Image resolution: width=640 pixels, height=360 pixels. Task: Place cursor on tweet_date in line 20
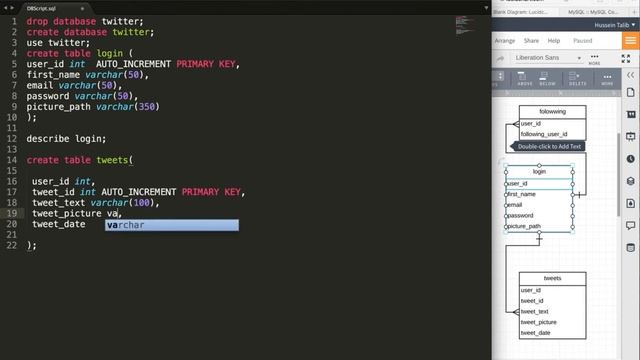[59, 224]
